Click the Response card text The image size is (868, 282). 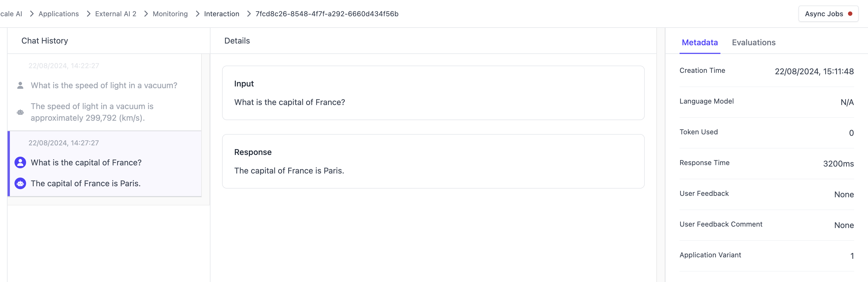click(x=289, y=171)
